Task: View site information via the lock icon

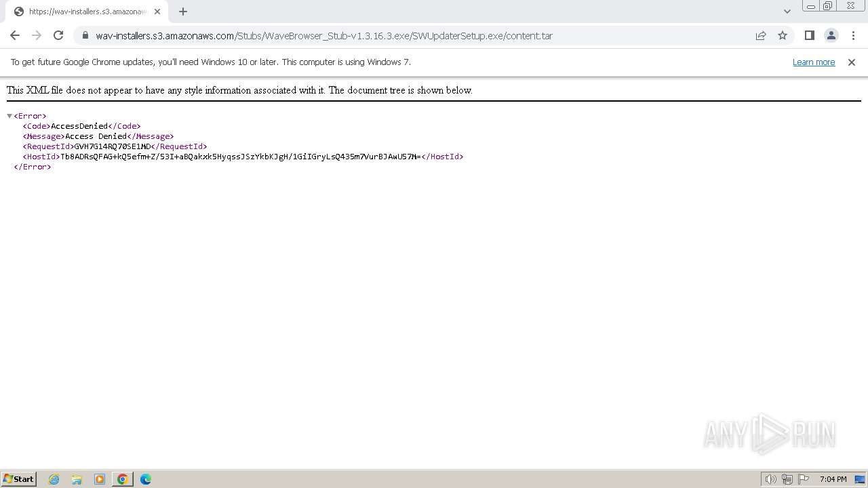Action: click(85, 35)
